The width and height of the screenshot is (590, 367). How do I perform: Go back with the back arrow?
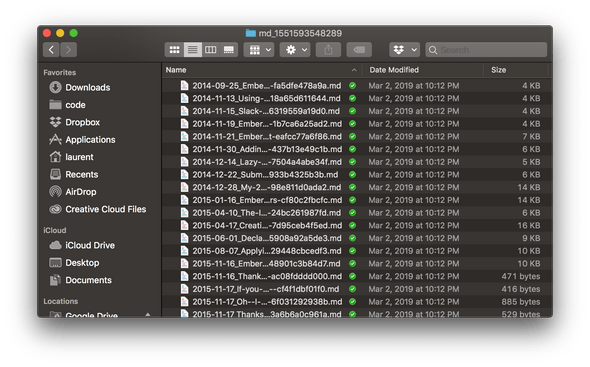coord(51,50)
